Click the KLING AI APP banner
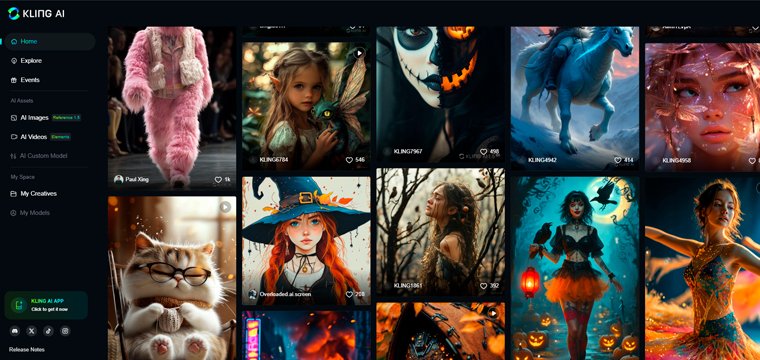760x360 pixels. pyautogui.click(x=46, y=305)
